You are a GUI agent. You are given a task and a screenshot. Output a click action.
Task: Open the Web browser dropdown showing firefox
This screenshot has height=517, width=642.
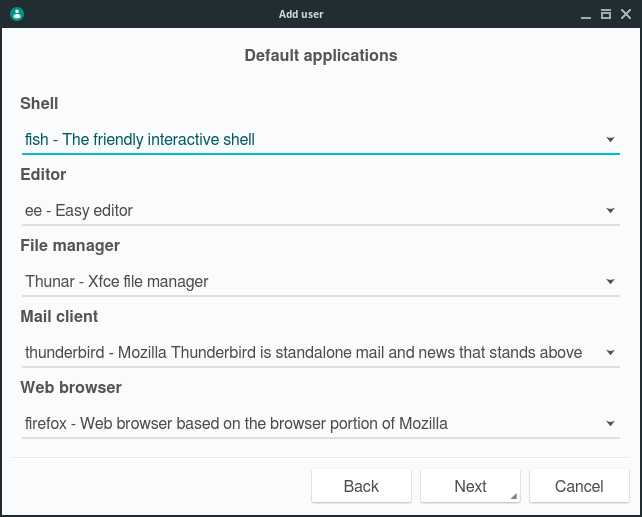click(x=321, y=424)
